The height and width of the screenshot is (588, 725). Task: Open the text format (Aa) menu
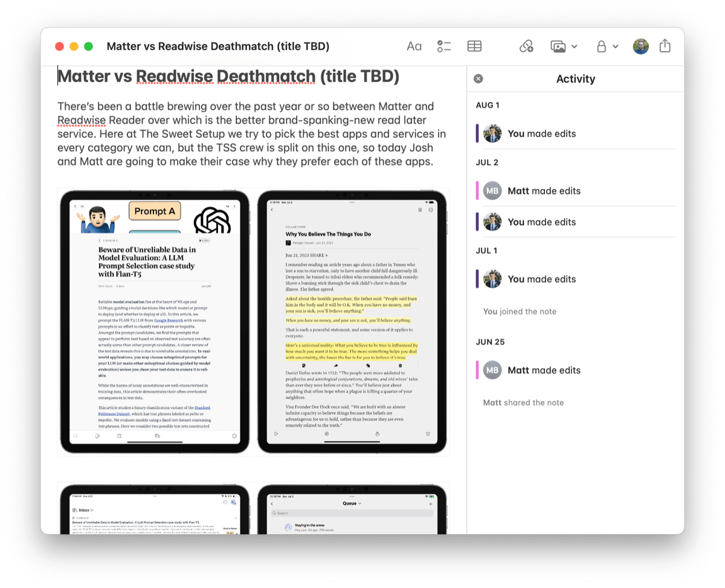[414, 47]
